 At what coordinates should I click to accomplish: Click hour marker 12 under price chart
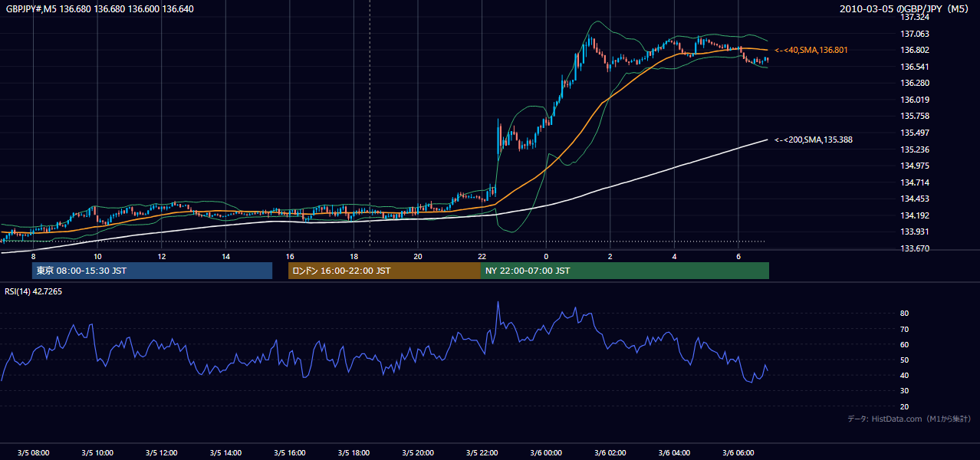point(161,256)
